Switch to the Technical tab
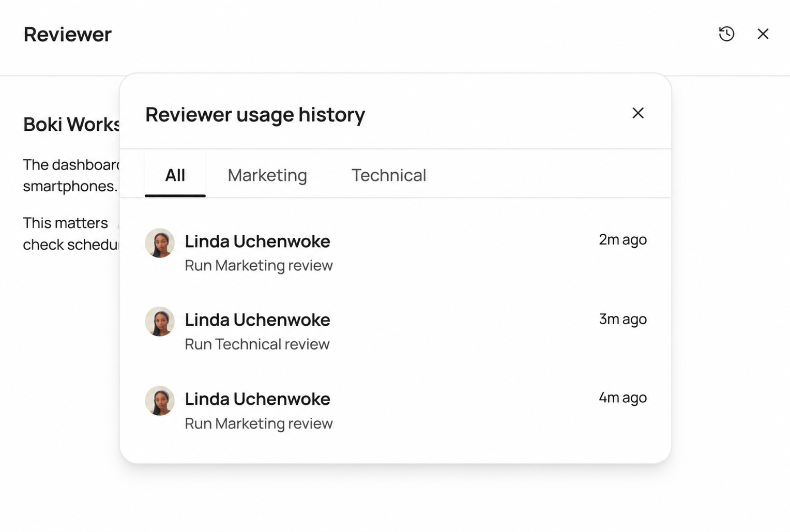790x532 pixels. [389, 175]
